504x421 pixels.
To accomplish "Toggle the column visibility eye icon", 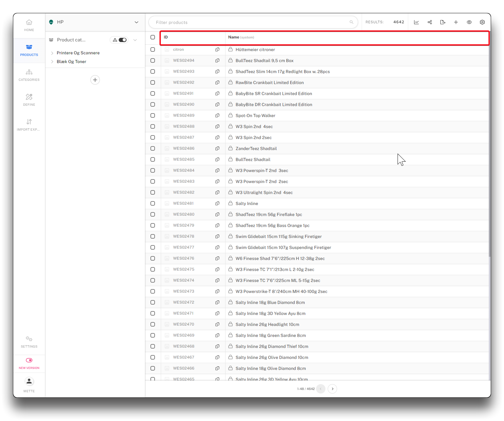I will click(x=469, y=22).
